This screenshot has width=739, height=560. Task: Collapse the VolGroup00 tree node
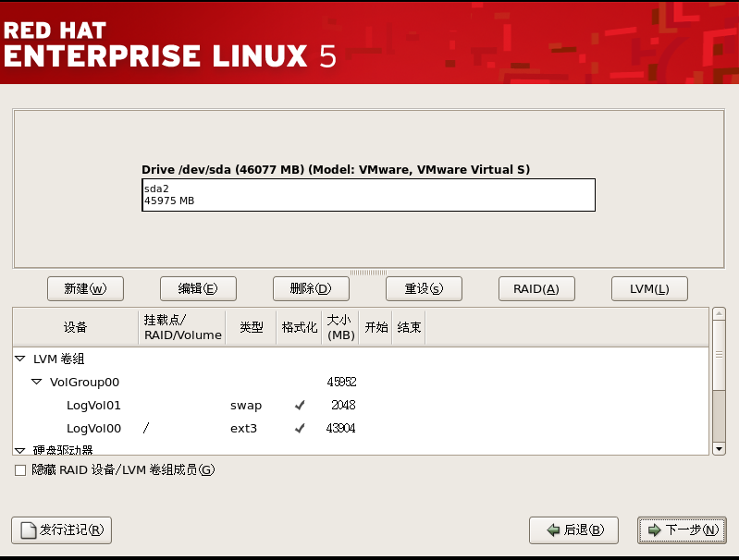click(37, 382)
